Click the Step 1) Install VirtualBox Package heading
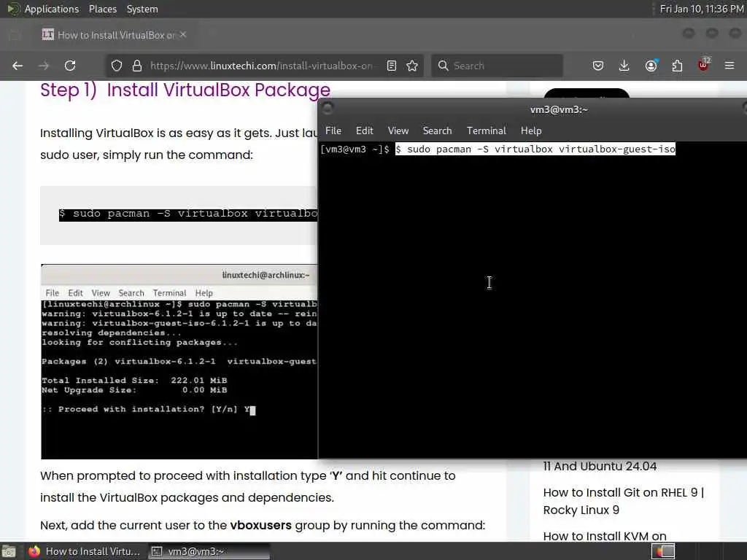 [x=185, y=90]
